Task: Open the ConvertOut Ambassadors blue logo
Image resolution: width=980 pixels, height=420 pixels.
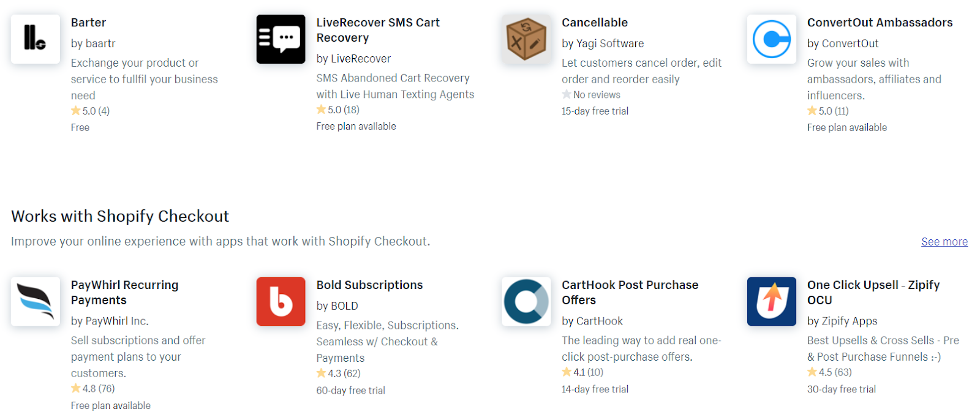Action: coord(772,39)
